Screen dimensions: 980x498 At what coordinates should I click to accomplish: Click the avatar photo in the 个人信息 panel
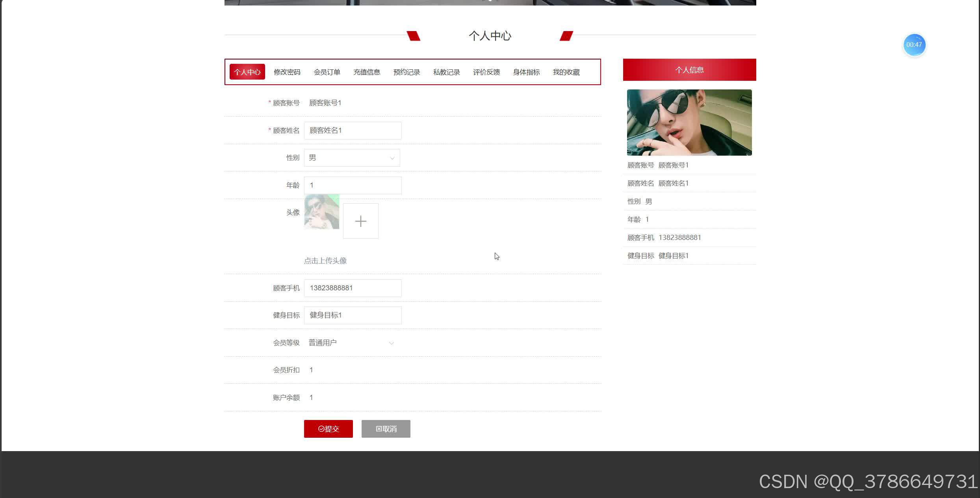(x=689, y=123)
